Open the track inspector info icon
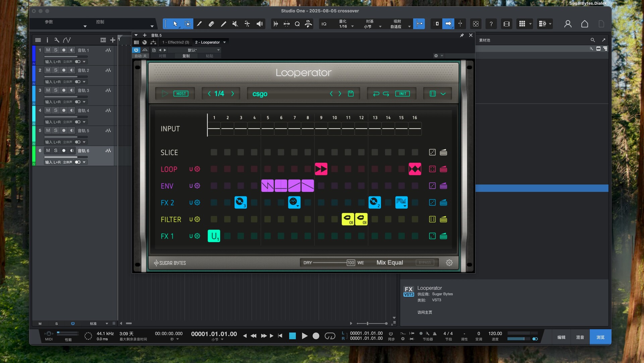644x363 pixels. point(47,40)
